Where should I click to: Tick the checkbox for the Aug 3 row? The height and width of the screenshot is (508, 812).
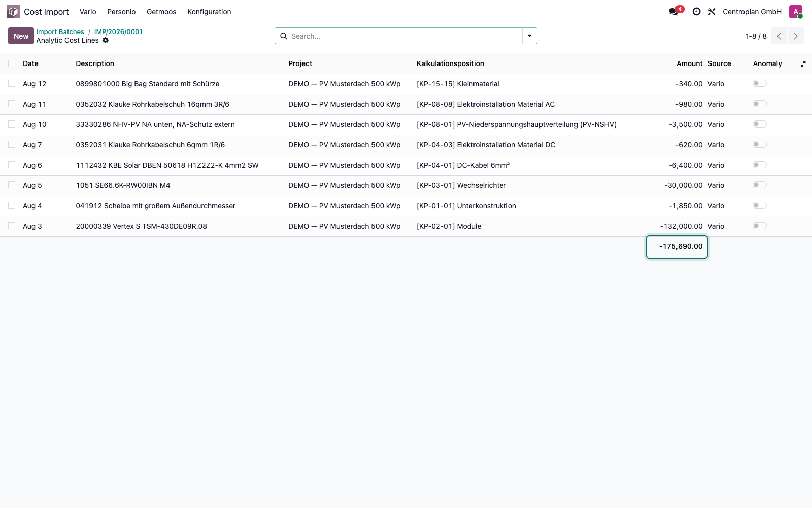point(12,226)
